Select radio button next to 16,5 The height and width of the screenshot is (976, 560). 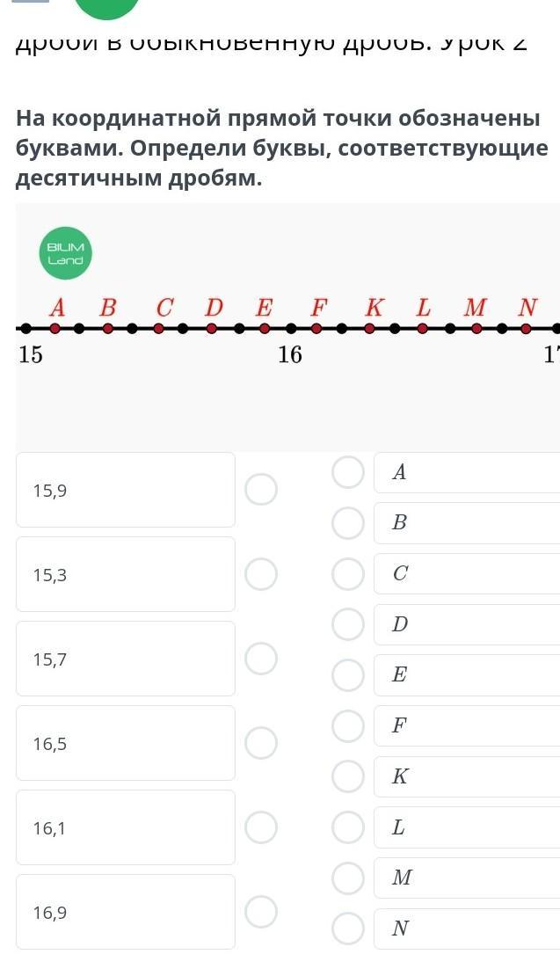[x=261, y=742]
